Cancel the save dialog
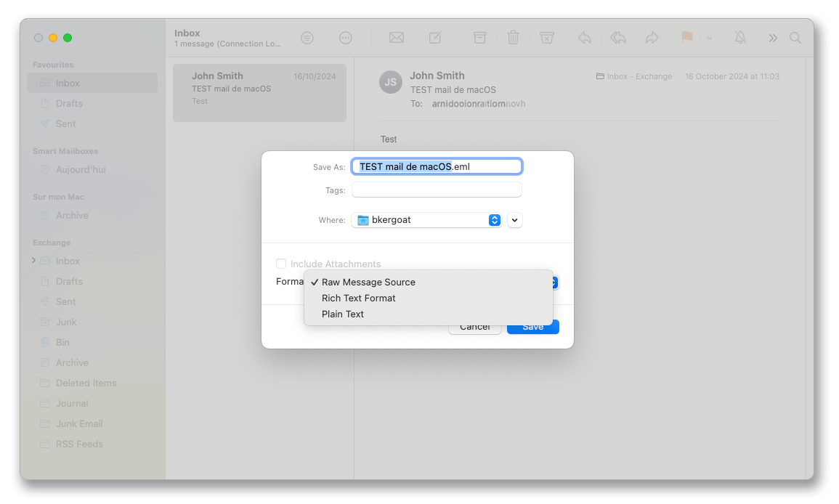839x504 pixels. [474, 326]
